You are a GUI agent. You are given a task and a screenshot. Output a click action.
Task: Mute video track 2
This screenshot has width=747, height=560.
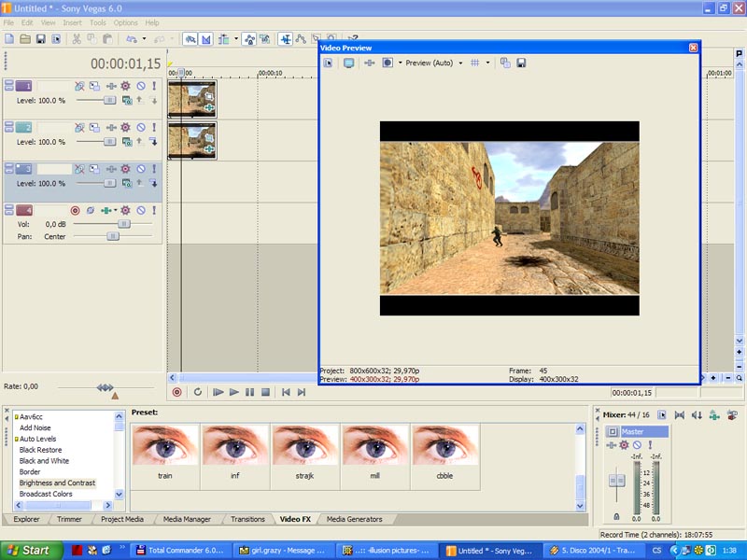tap(141, 127)
